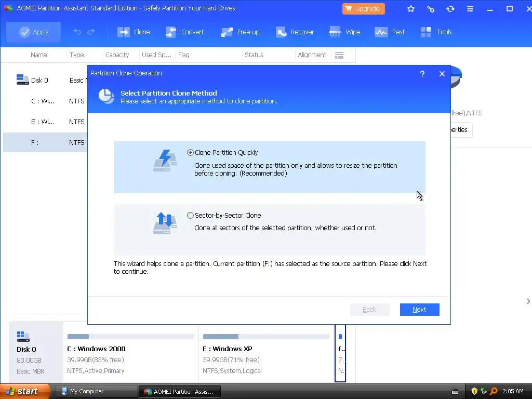Open the Convert tool
Image resolution: width=532 pixels, height=399 pixels.
point(184,32)
